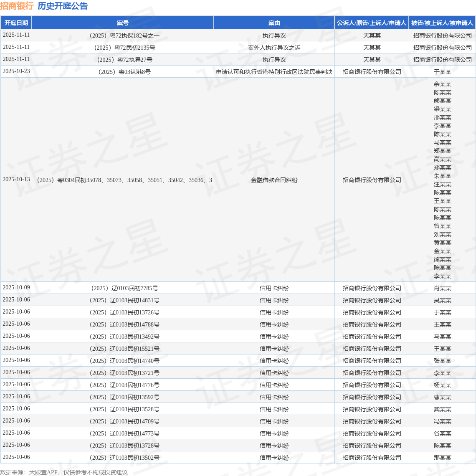
Task: Click defendant 高某某 in the list
Action: click(442, 159)
